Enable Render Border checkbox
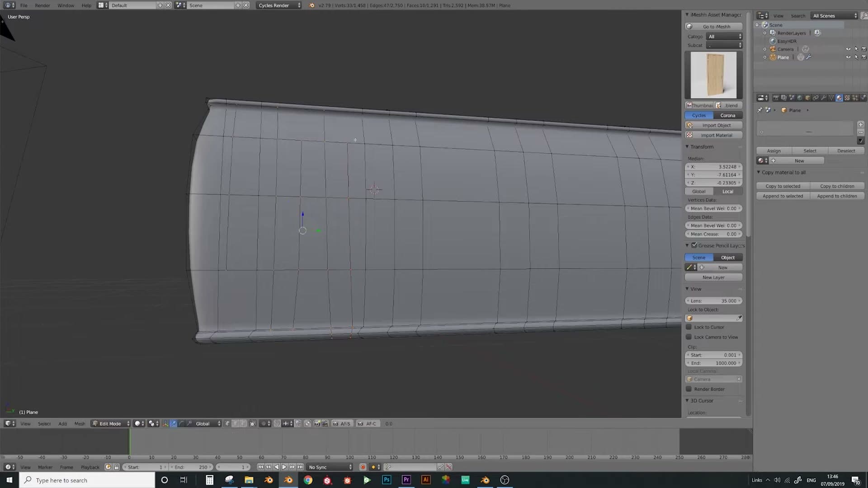This screenshot has width=868, height=488. pyautogui.click(x=689, y=389)
